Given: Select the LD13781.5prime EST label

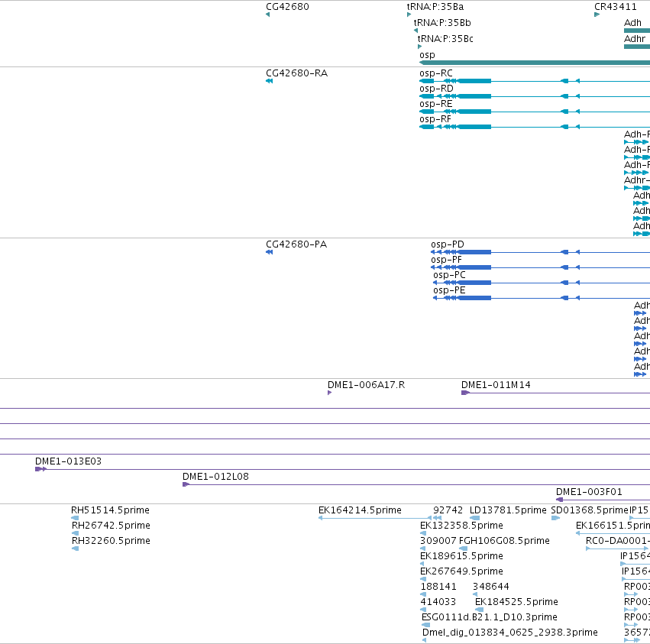Looking at the screenshot, I should tap(508, 510).
